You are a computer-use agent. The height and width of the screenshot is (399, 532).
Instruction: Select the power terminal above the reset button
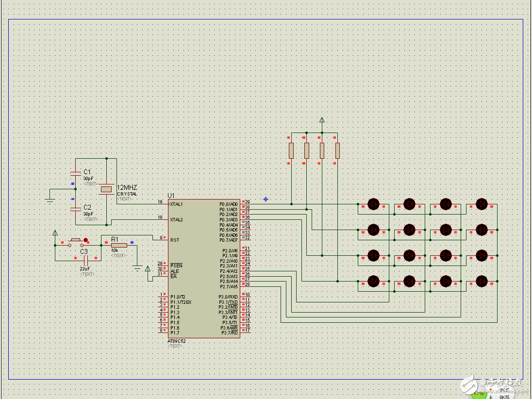[x=55, y=233]
